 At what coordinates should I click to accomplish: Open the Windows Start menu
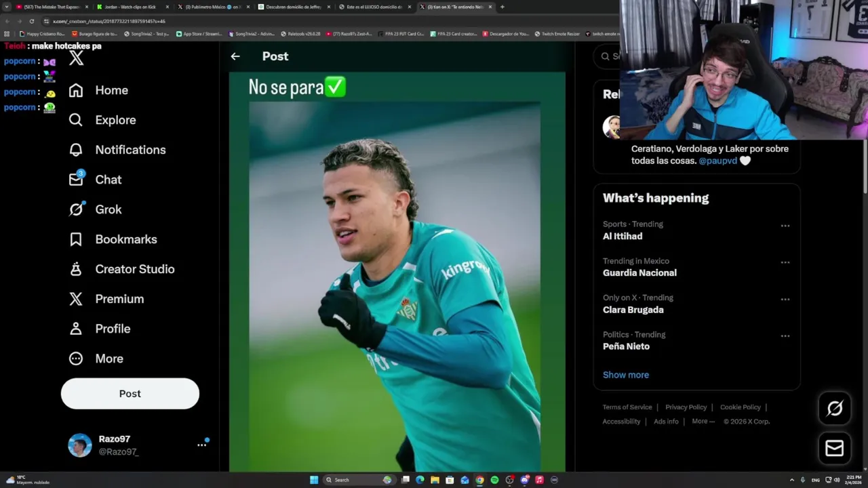pyautogui.click(x=314, y=480)
